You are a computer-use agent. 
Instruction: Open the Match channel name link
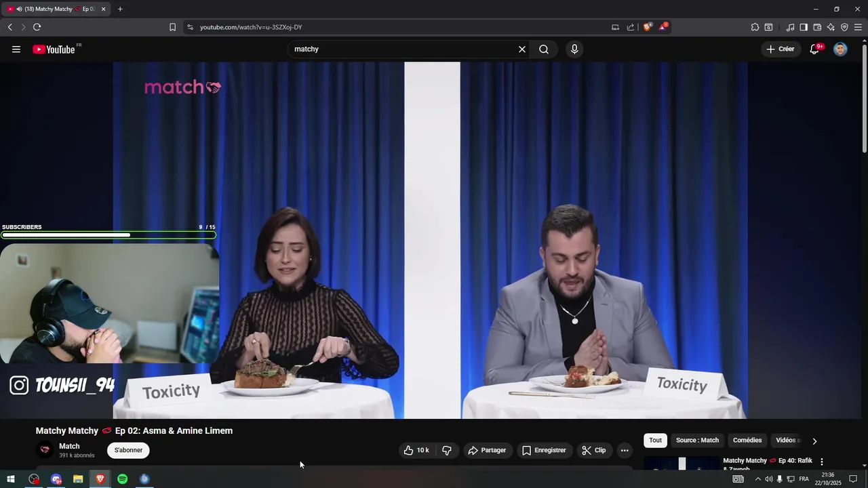coord(69,446)
